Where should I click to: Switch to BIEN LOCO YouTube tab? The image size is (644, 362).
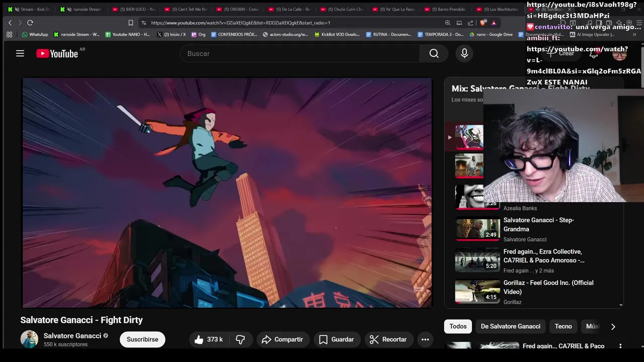[x=134, y=9]
